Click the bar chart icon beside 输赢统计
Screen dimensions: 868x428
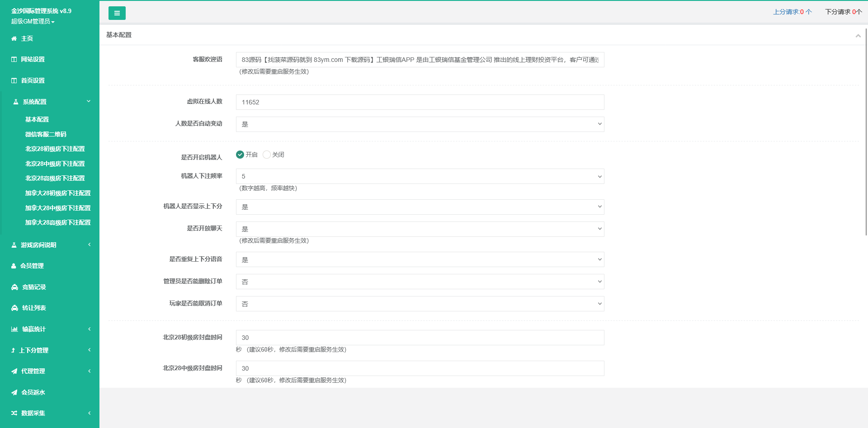[x=14, y=329]
